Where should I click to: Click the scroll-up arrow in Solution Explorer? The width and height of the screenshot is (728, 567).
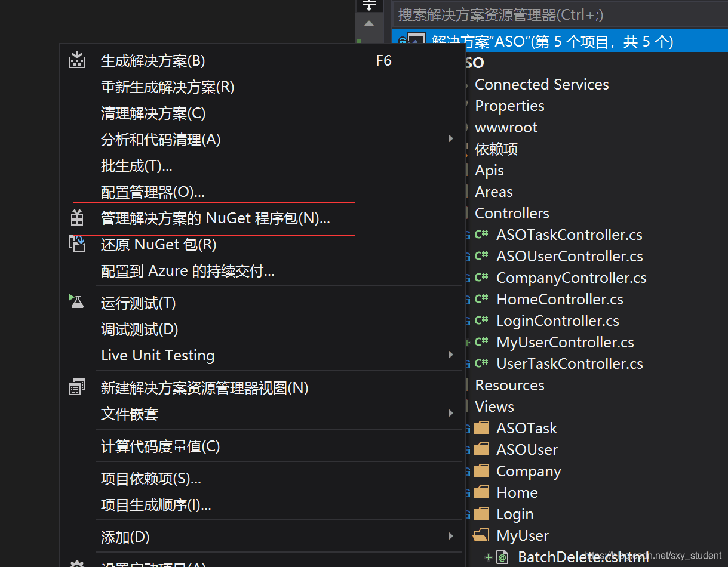coord(368,24)
